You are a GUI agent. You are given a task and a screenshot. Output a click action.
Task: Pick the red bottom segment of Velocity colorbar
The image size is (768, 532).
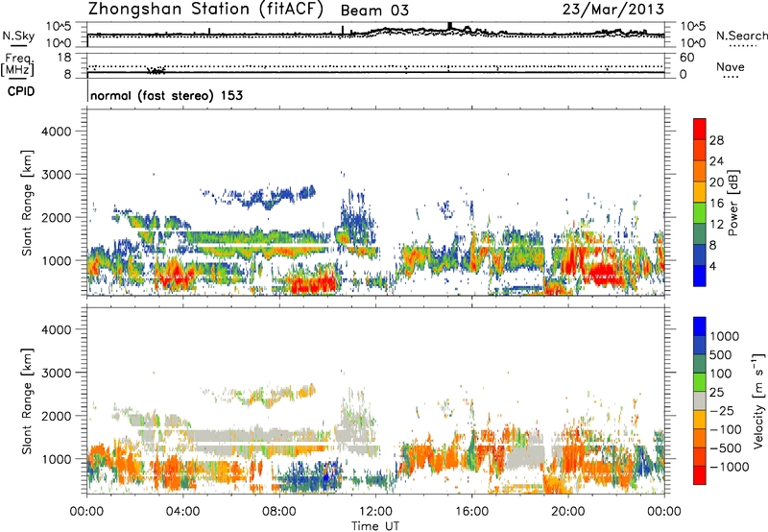click(x=700, y=475)
